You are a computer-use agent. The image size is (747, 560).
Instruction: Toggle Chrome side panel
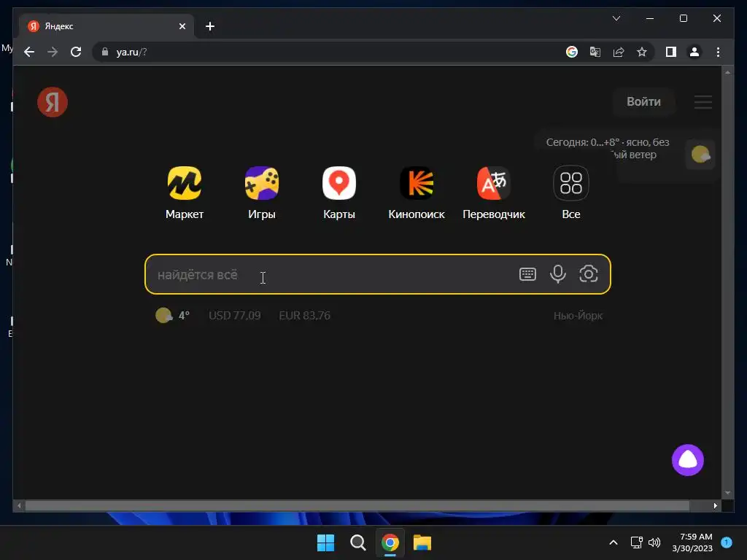[x=671, y=52]
